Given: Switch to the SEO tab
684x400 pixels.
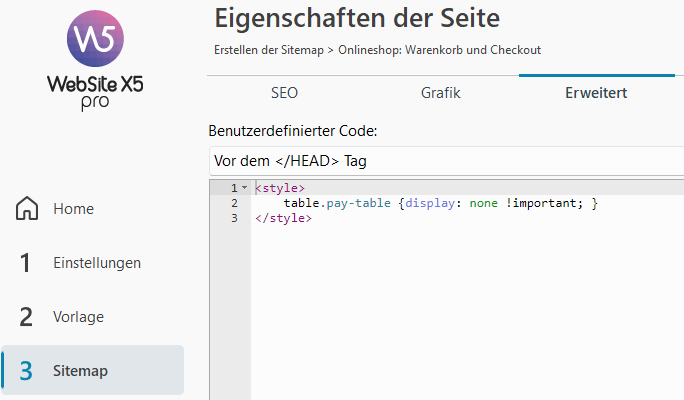Looking at the screenshot, I should tap(284, 93).
